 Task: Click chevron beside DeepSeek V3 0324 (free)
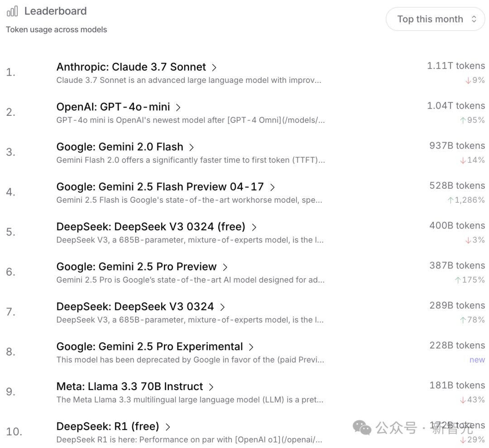coord(254,227)
